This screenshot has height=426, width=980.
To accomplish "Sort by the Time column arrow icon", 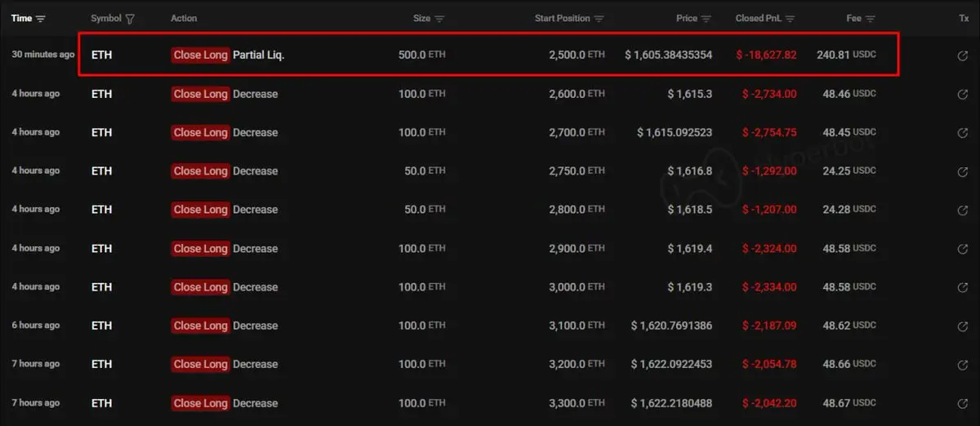I will (x=41, y=18).
